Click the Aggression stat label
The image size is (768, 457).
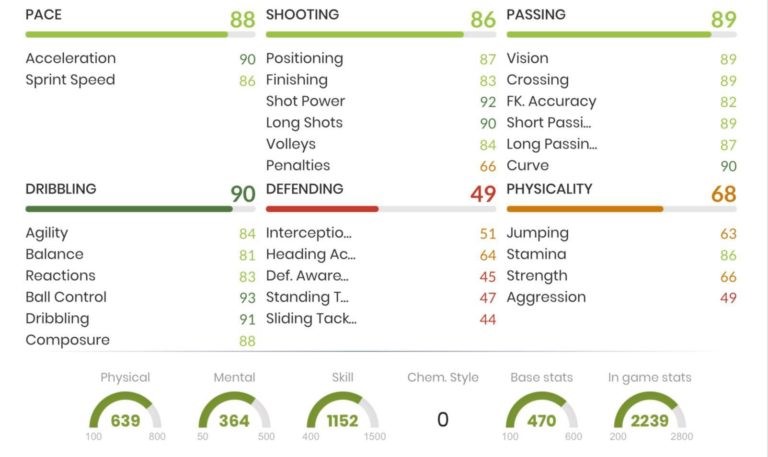point(546,297)
